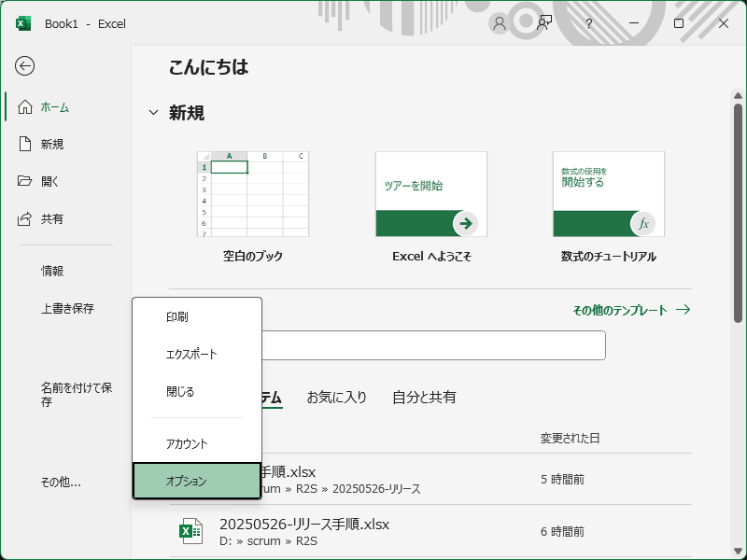Image resolution: width=747 pixels, height=560 pixels.
Task: Click the 変更された日 column header
Action: click(x=570, y=438)
